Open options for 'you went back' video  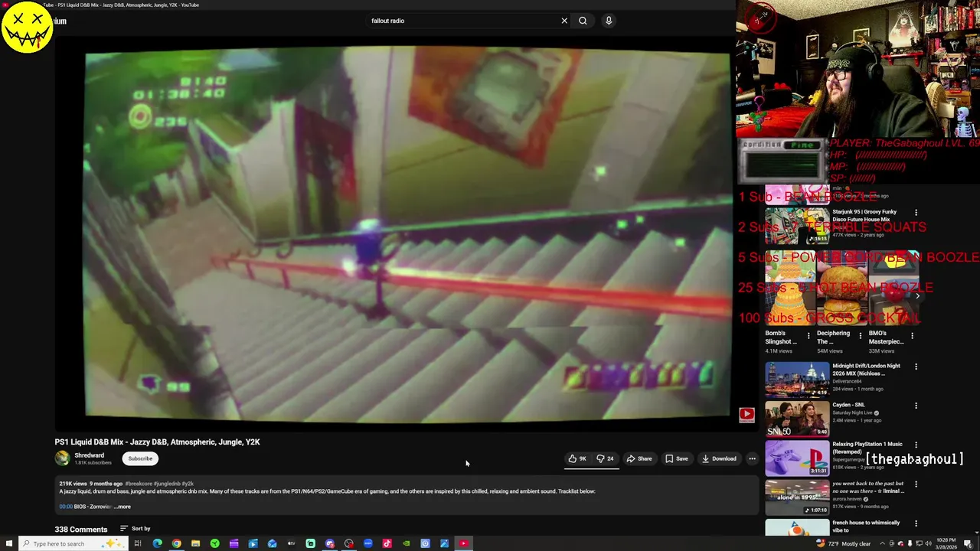(x=916, y=484)
